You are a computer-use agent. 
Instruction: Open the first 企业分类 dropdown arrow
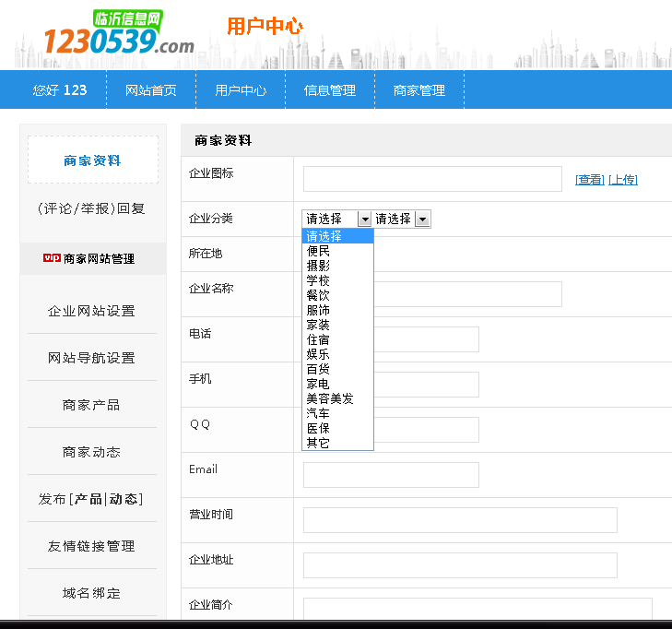[x=364, y=220]
